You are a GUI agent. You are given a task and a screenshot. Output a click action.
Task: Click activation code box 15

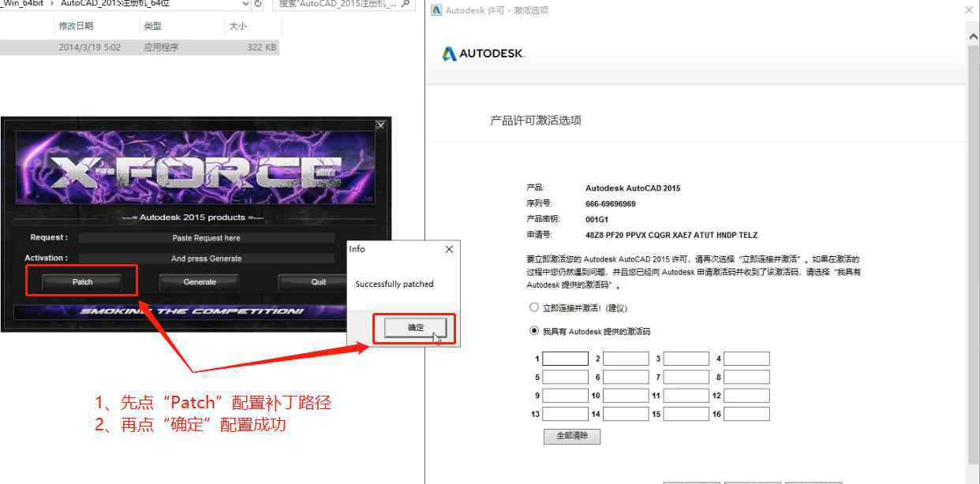click(x=686, y=414)
